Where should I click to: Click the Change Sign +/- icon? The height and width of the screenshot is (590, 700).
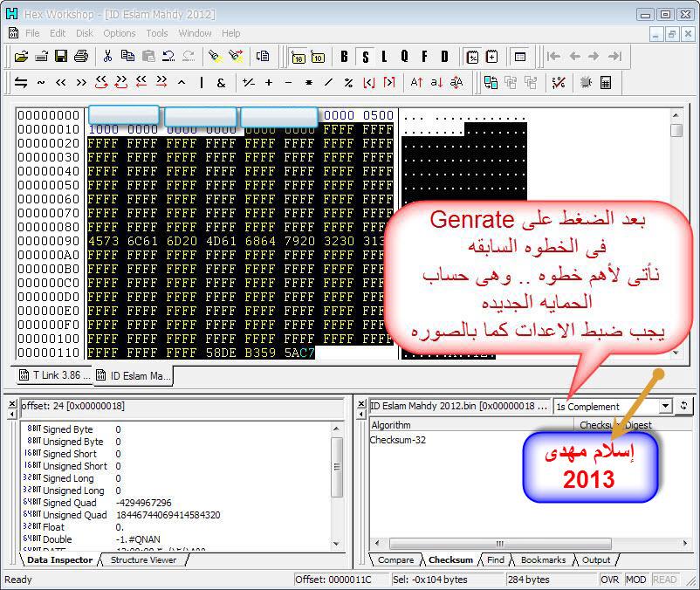coord(249,83)
